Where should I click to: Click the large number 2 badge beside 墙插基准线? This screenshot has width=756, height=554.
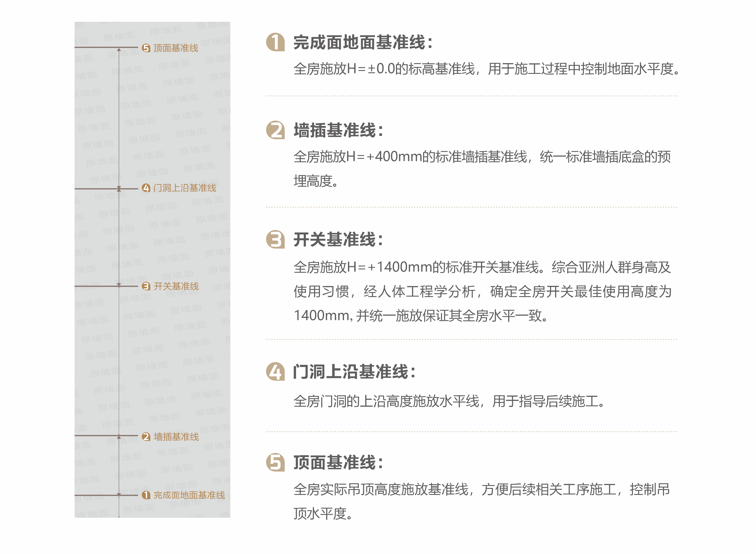[275, 130]
